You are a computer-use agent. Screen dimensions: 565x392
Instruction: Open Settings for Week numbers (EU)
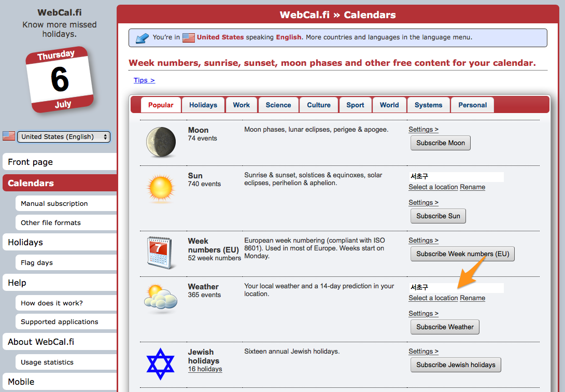click(423, 240)
